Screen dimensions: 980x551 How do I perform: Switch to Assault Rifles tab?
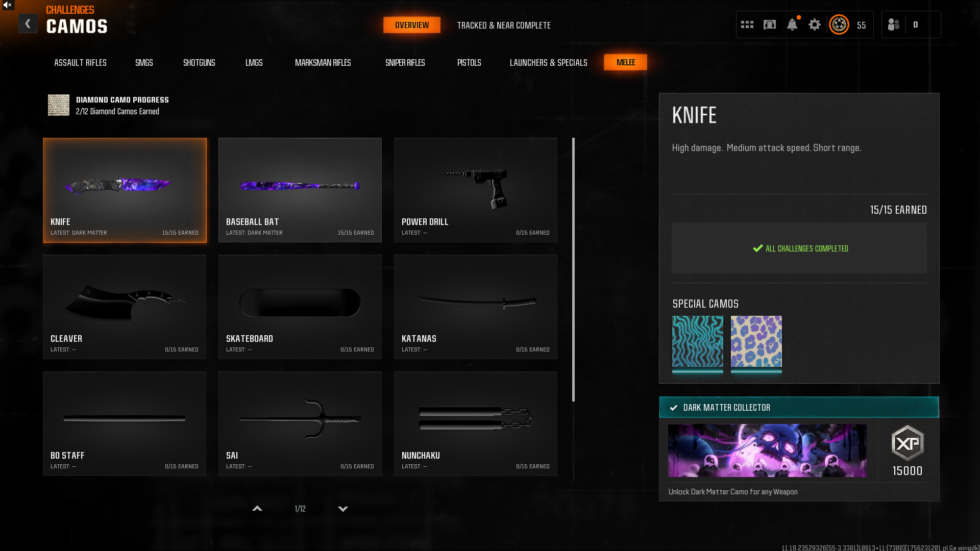click(x=80, y=62)
